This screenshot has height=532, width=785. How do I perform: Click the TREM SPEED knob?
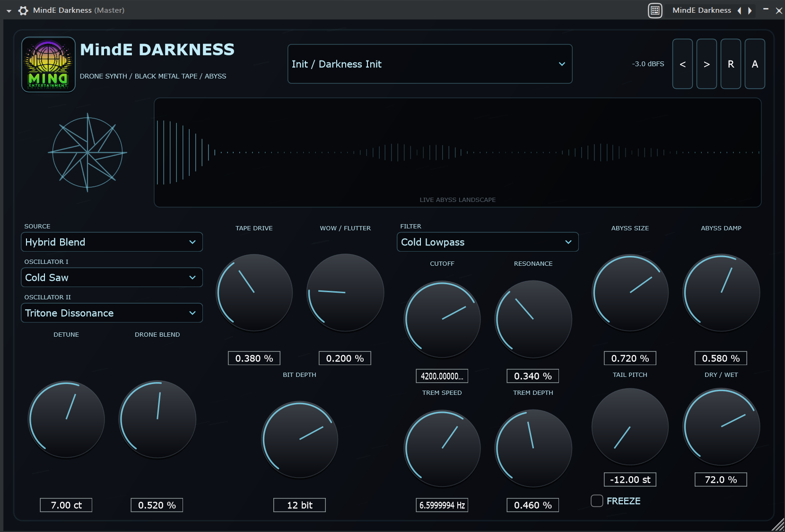pos(442,448)
